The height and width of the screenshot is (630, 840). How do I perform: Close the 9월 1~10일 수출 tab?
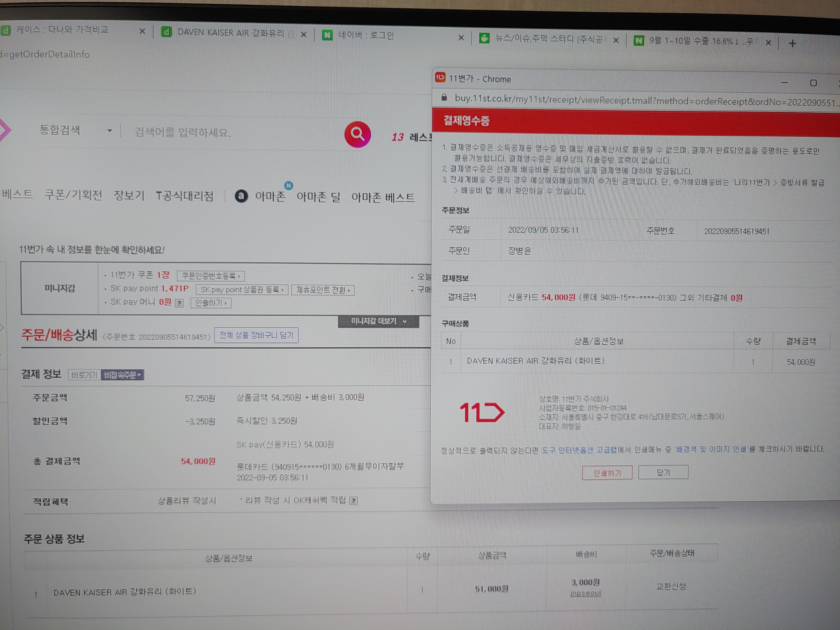click(769, 42)
